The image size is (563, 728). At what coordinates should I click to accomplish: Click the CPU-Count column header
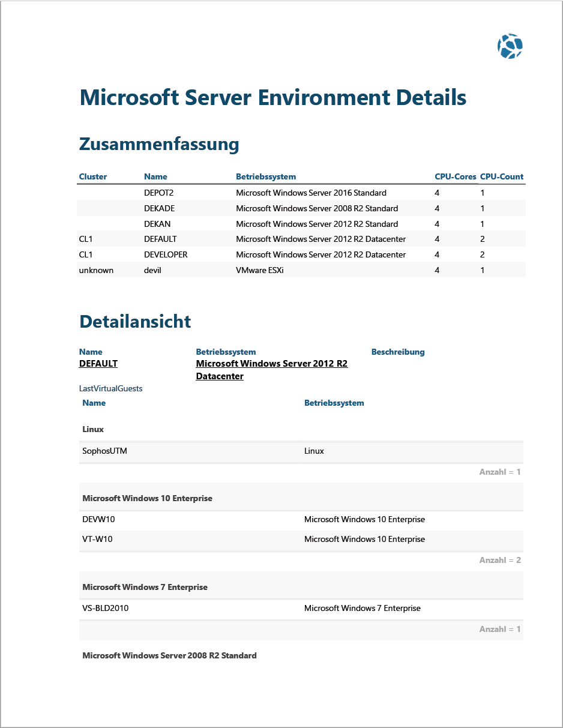pyautogui.click(x=502, y=176)
